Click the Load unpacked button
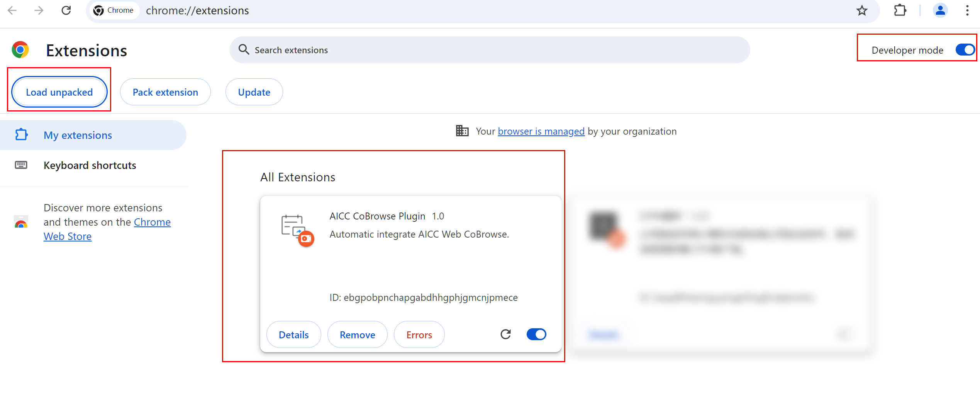 [x=59, y=92]
